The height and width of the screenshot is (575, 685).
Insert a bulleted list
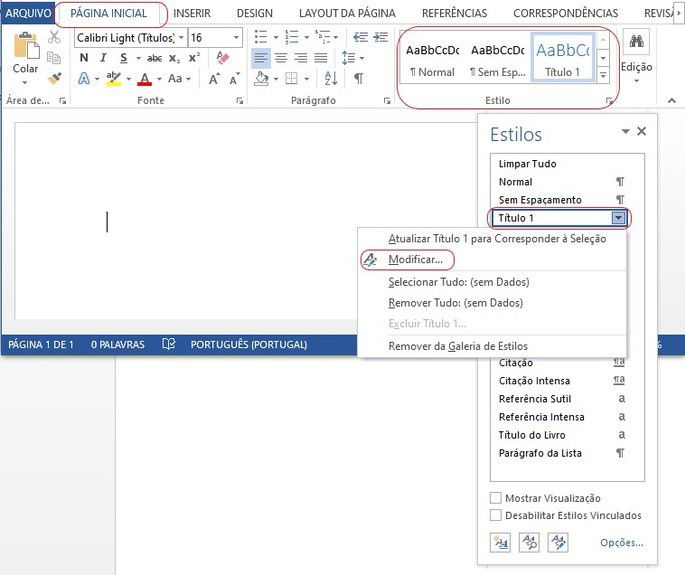(261, 37)
